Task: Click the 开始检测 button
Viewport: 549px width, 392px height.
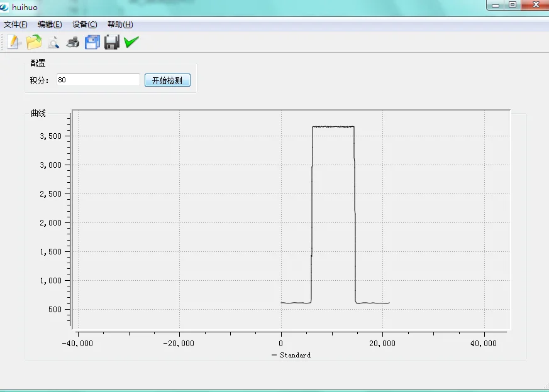Action: pyautogui.click(x=167, y=80)
